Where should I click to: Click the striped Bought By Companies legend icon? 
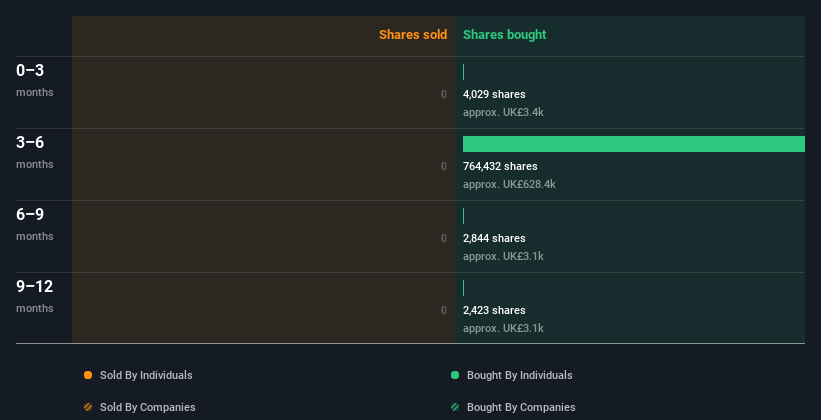455,407
